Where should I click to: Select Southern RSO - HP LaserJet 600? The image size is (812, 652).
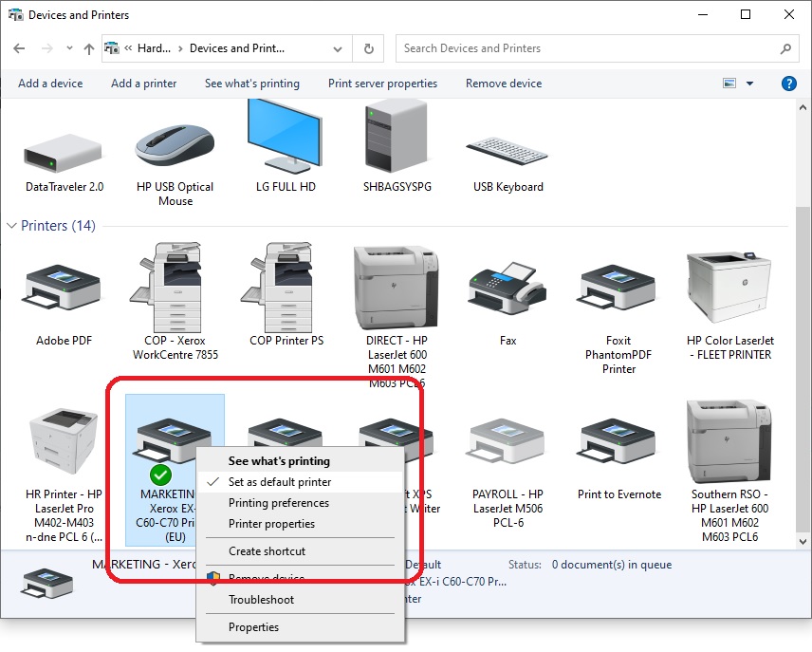click(x=730, y=441)
